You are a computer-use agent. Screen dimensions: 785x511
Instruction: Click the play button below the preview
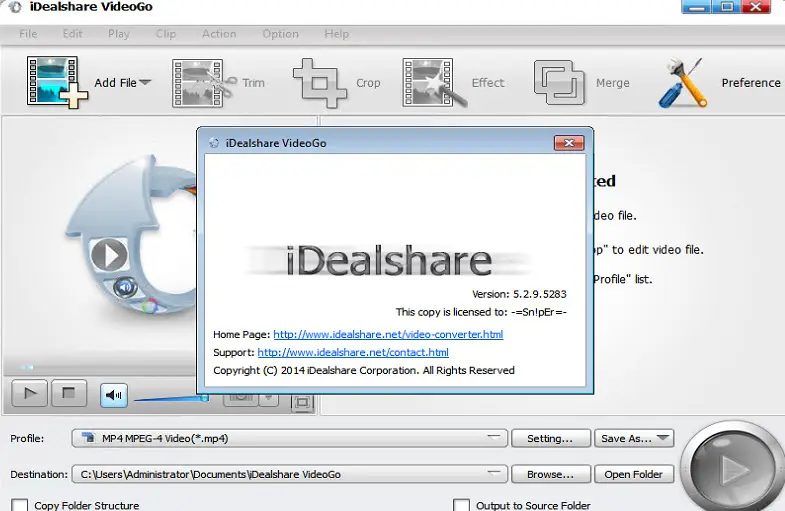coord(30,393)
